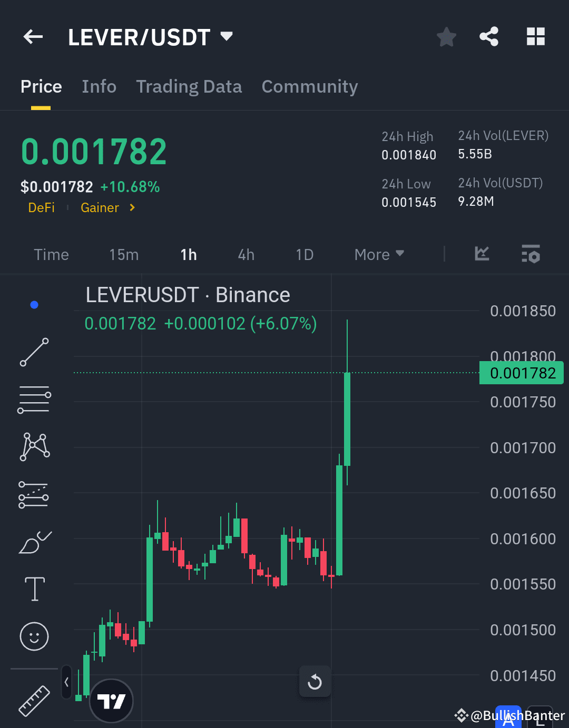This screenshot has height=728, width=569.
Task: Open the Gainer category link
Action: click(100, 208)
